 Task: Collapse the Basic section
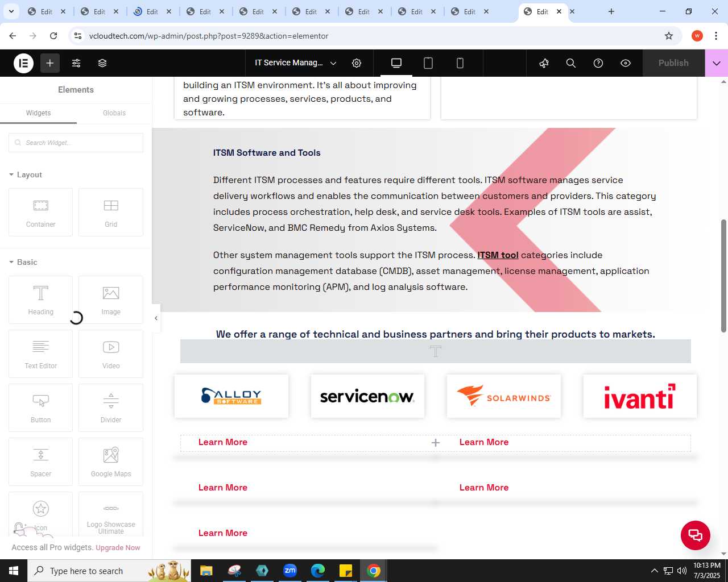click(23, 262)
